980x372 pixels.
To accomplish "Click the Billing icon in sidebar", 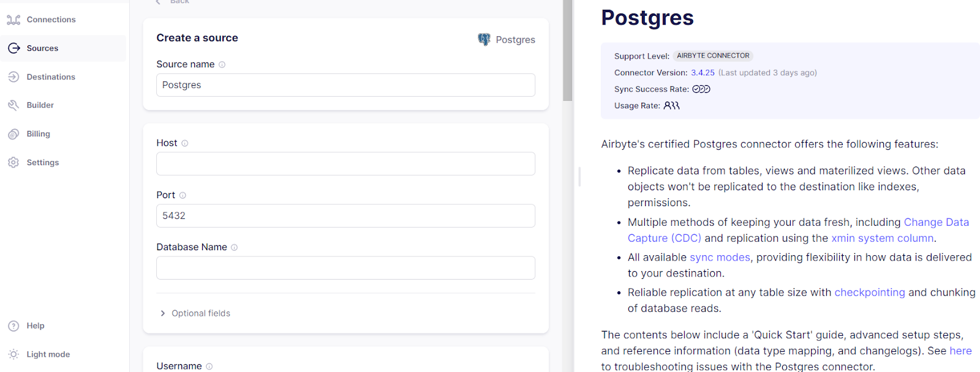I will (x=13, y=134).
